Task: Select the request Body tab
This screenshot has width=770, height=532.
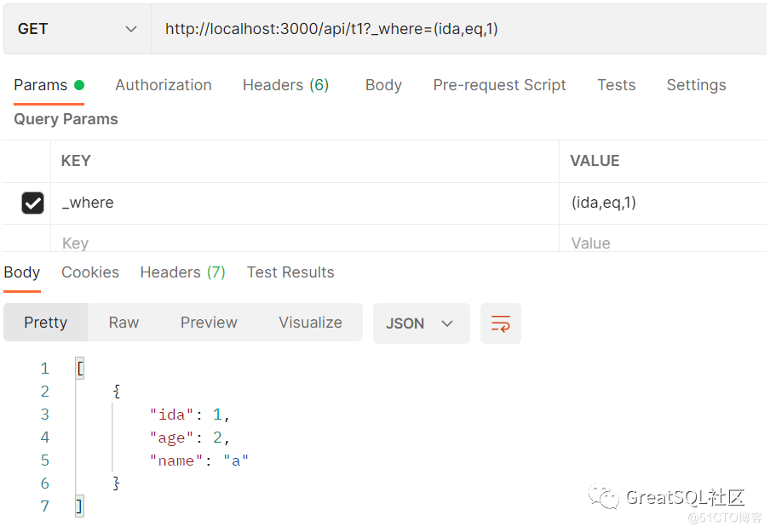Action: click(x=383, y=85)
